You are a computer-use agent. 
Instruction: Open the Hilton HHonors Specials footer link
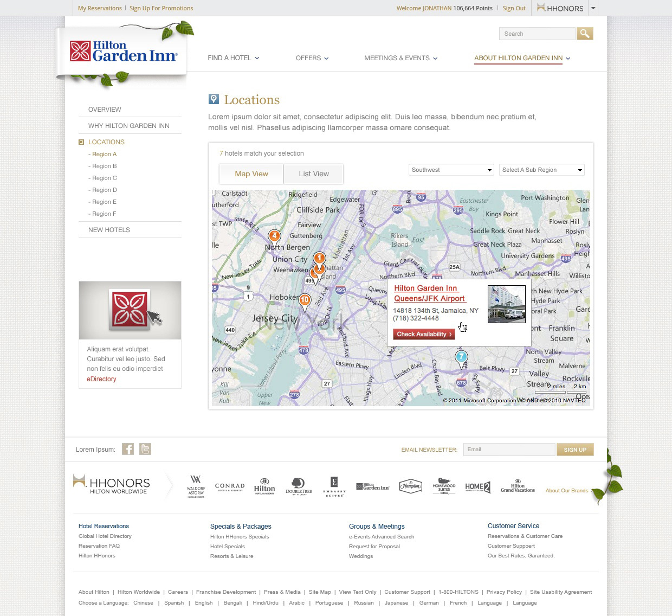(240, 537)
